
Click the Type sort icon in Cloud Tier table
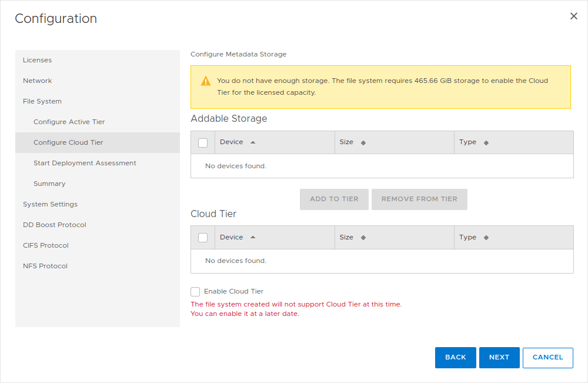(x=486, y=237)
